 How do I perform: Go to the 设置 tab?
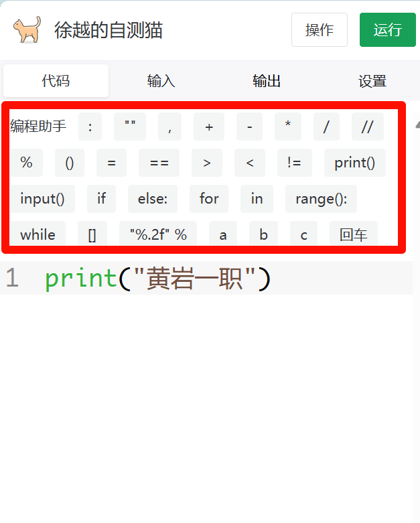372,81
